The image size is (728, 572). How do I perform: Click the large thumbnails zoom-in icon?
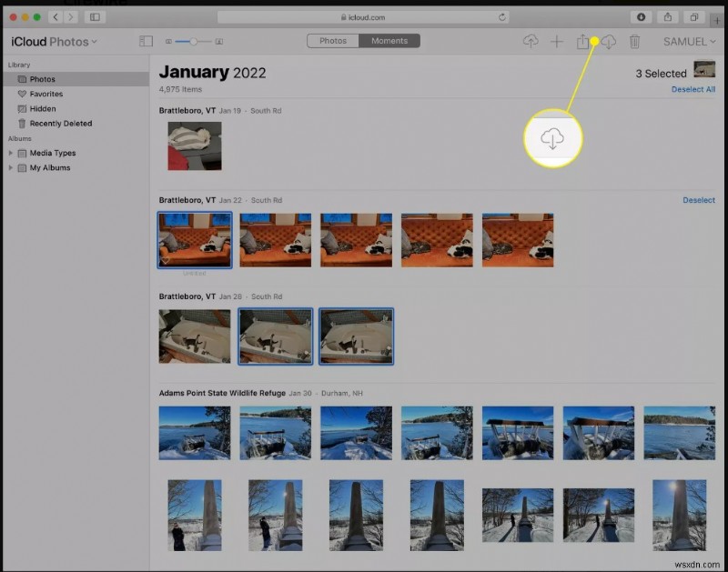pyautogui.click(x=219, y=42)
